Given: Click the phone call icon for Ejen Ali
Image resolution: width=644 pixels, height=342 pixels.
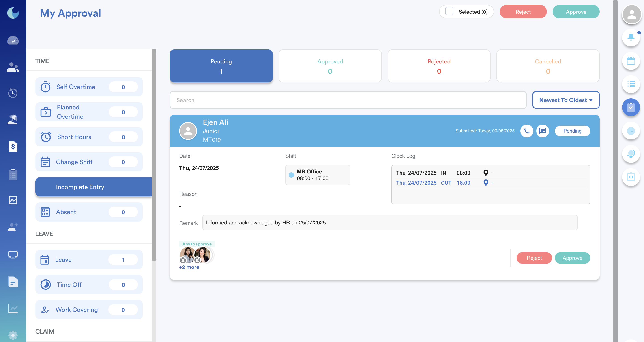Looking at the screenshot, I should (x=526, y=131).
